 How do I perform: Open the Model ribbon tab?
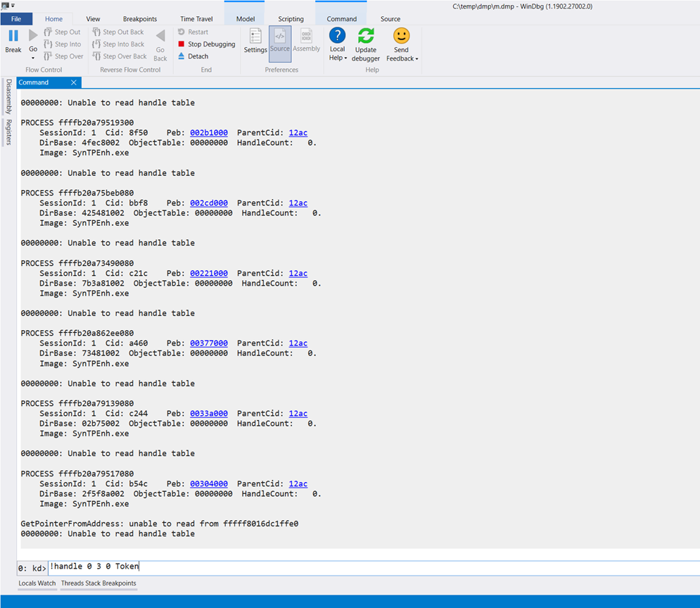coord(246,19)
